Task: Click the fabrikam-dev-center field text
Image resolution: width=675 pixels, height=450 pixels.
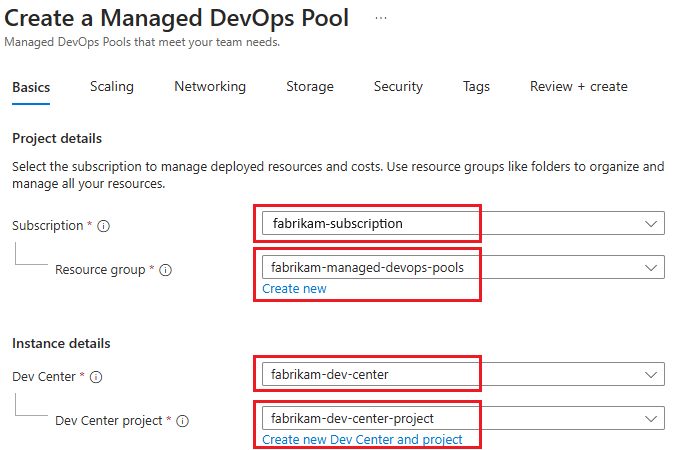Action: 330,375
